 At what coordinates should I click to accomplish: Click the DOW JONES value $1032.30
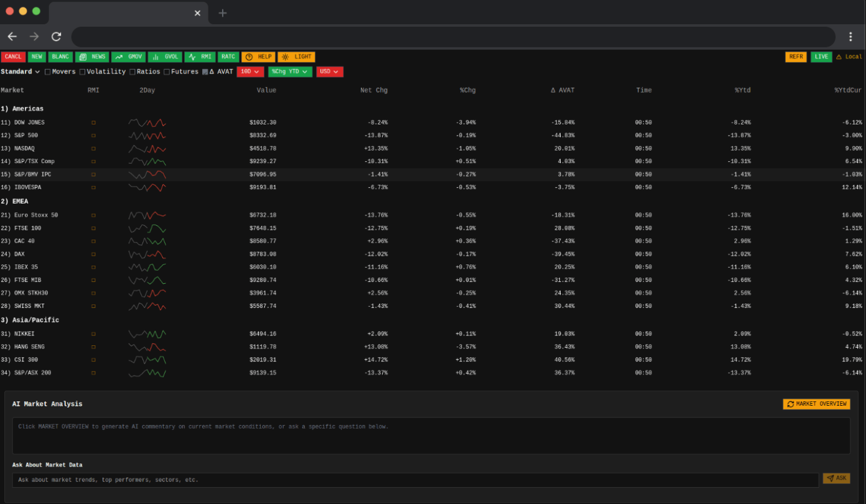click(x=263, y=123)
